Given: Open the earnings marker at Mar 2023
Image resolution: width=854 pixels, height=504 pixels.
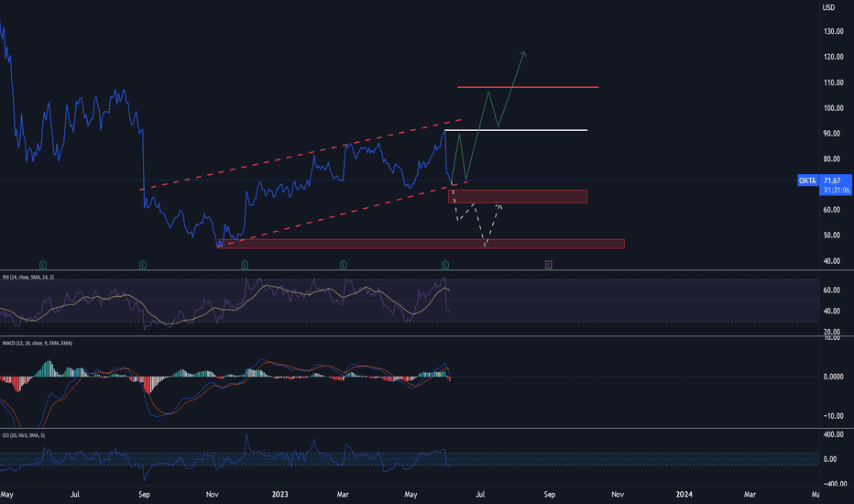Looking at the screenshot, I should [343, 265].
